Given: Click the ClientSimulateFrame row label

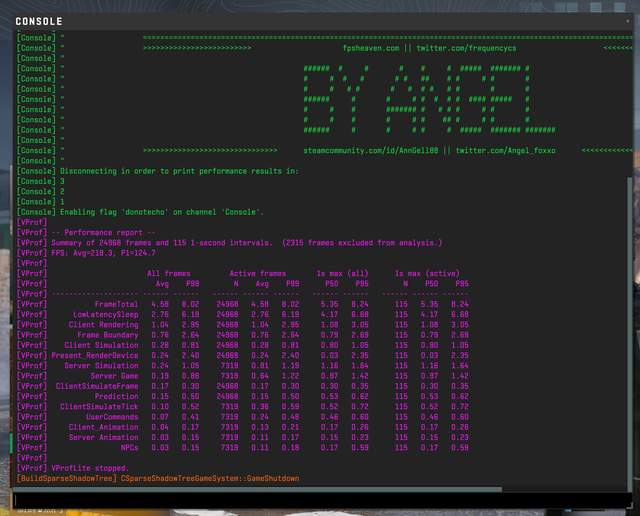Looking at the screenshot, I should coord(97,386).
